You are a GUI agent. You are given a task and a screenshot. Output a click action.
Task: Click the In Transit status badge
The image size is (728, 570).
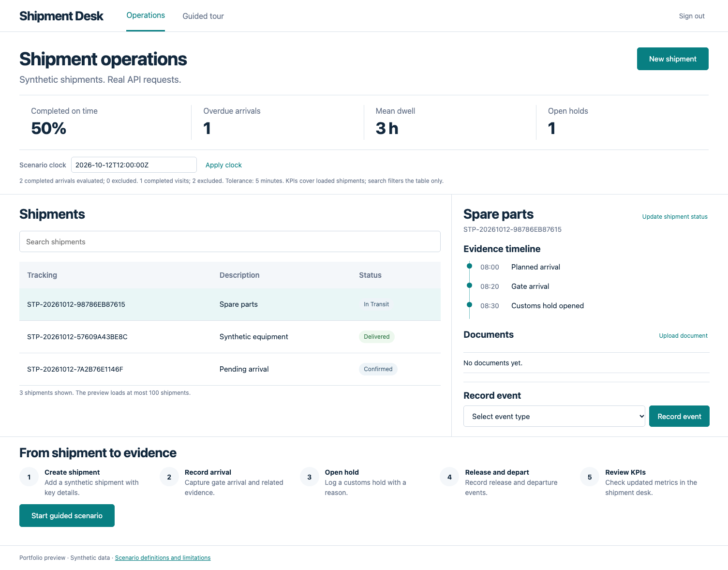point(376,304)
